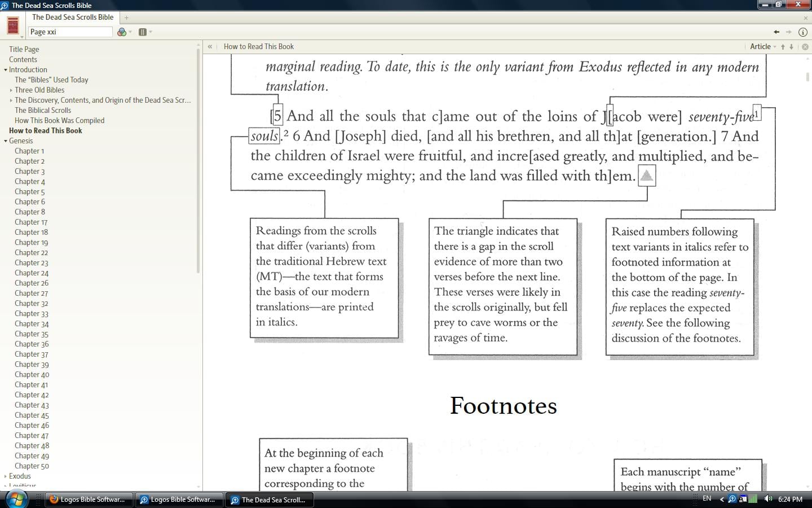Click the Footnotes heading in the article
This screenshot has width=812, height=508.
(504, 406)
